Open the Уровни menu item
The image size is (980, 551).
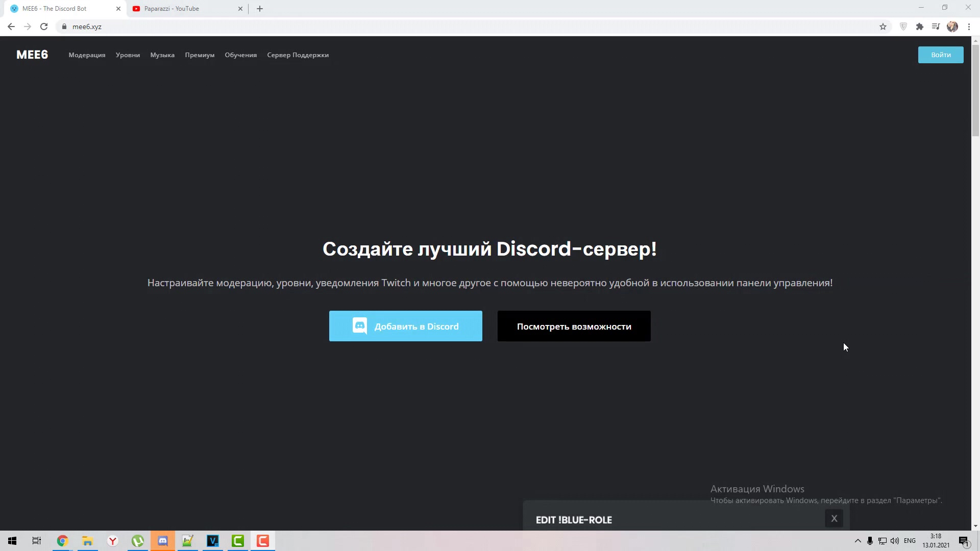click(128, 55)
